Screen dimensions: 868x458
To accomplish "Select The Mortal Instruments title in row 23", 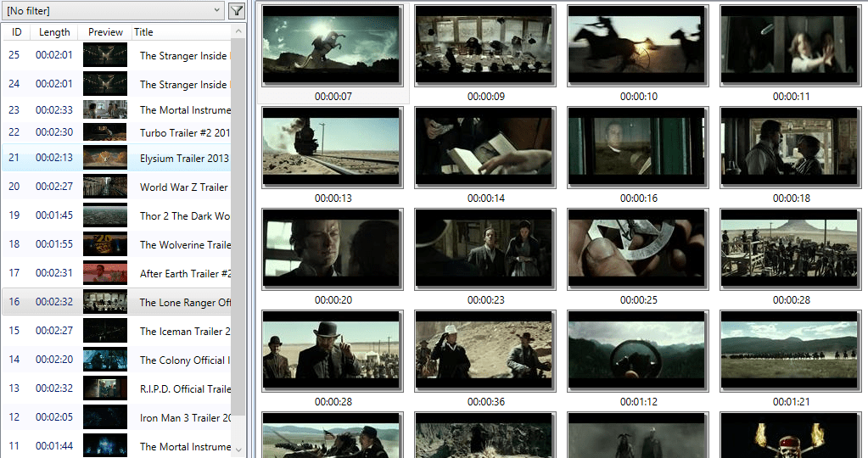I will point(185,109).
